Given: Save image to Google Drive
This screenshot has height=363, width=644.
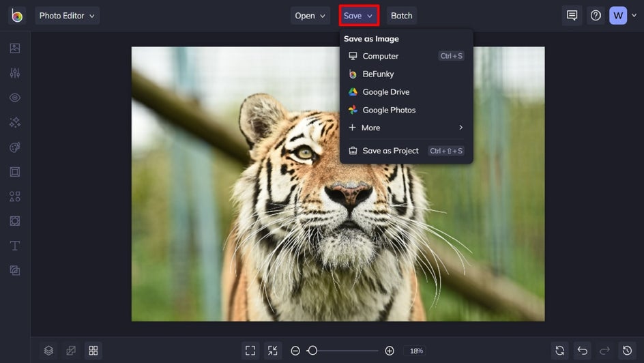Looking at the screenshot, I should point(406,92).
